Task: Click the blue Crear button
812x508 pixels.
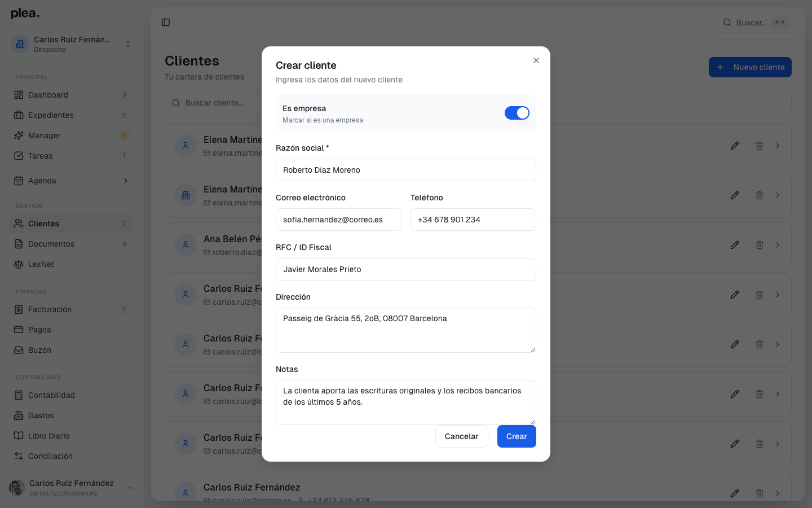Action: [517, 436]
